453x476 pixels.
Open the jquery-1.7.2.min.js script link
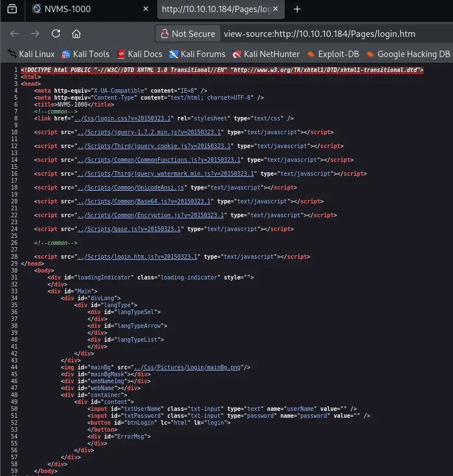coord(149,133)
